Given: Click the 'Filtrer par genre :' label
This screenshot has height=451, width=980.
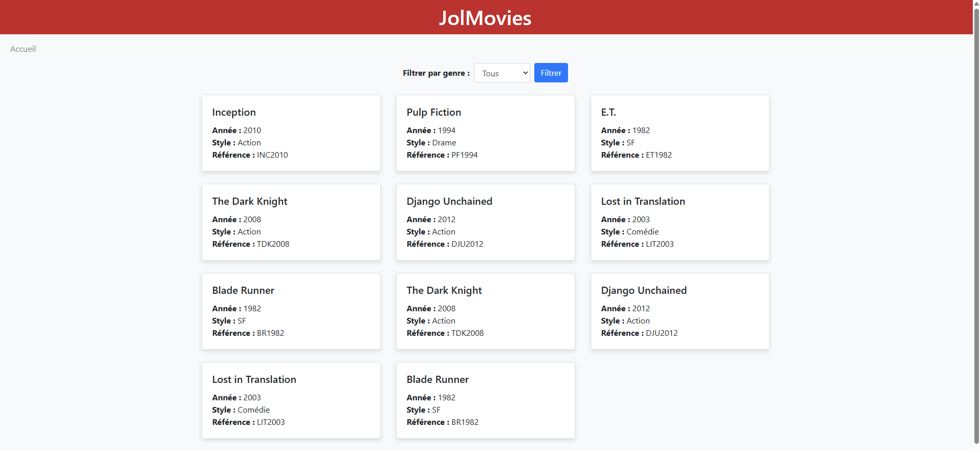Looking at the screenshot, I should [436, 73].
